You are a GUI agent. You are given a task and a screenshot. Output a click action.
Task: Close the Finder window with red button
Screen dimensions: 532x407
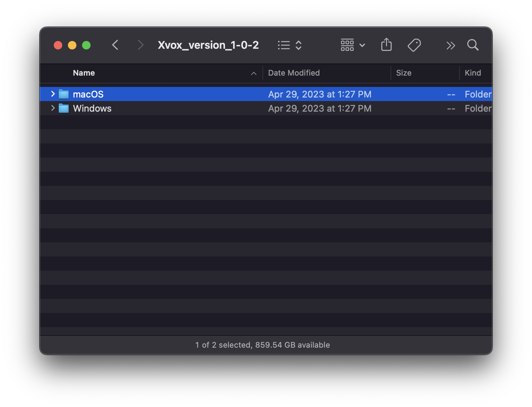pos(58,45)
